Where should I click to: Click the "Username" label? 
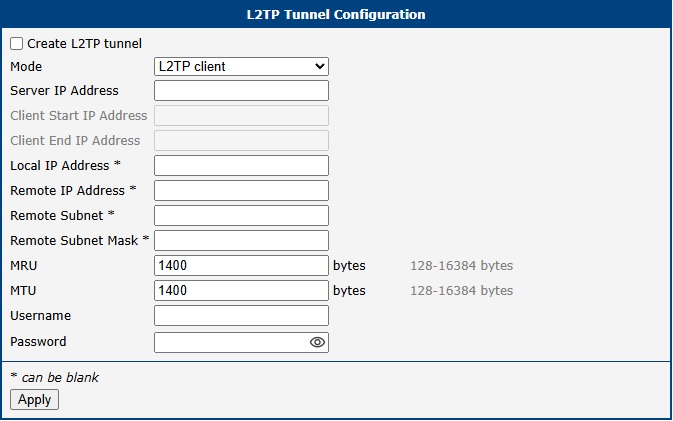pos(41,315)
